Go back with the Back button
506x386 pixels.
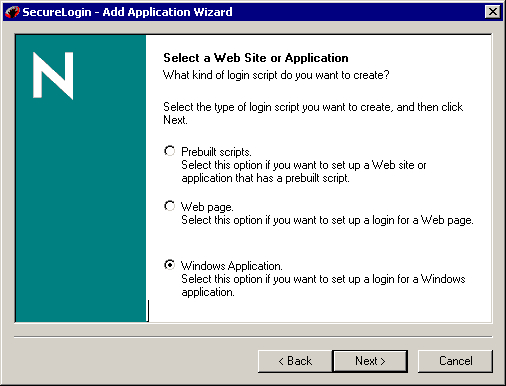(295, 361)
